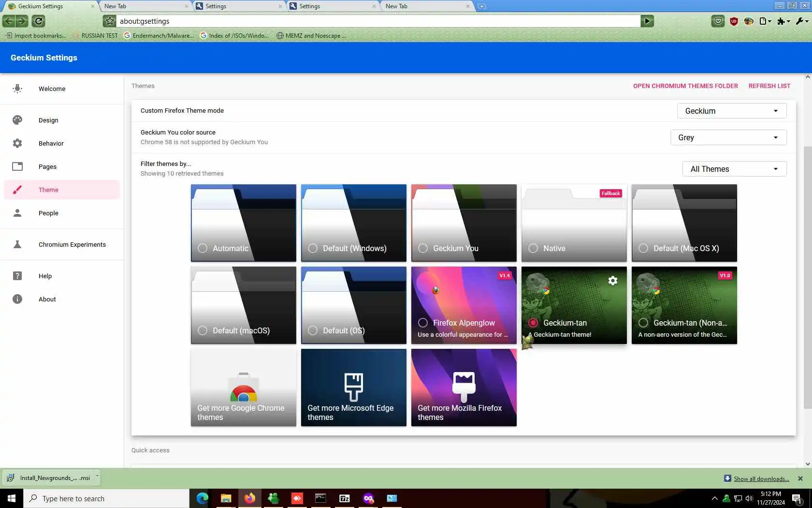Open the Pocket extension icon
812x508 pixels.
point(718,21)
